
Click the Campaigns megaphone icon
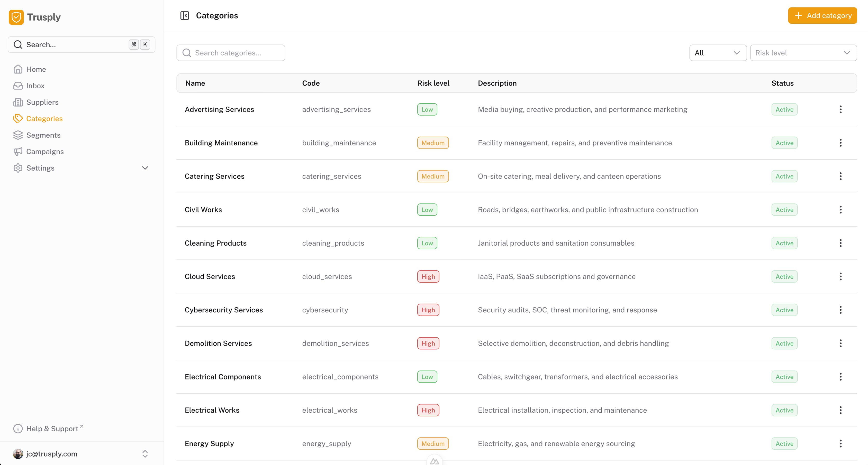[x=18, y=152]
